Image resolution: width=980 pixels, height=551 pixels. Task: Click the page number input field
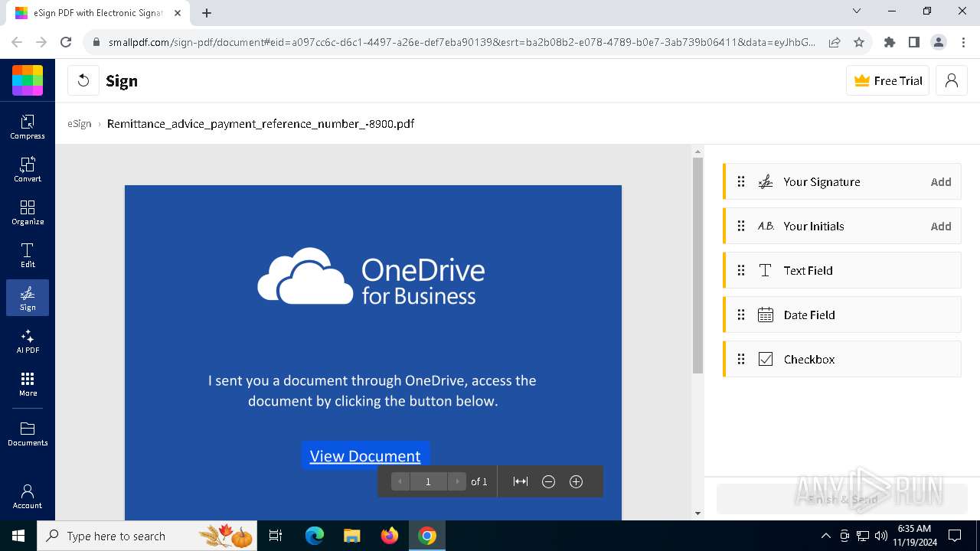point(429,481)
